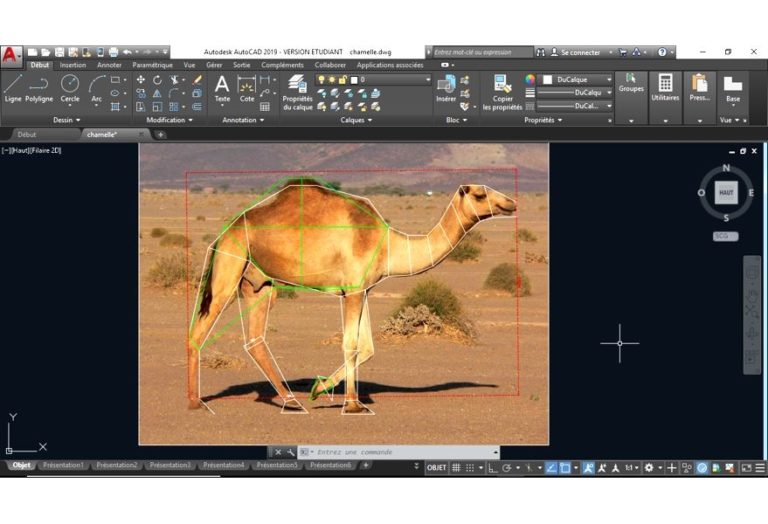Add a new drawing tab with plus
Screen dimensions: 768x524
pyautogui.click(x=160, y=135)
